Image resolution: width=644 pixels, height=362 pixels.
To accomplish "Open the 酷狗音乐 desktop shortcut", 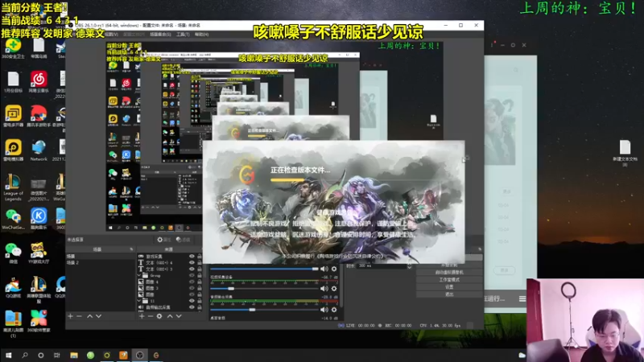I will point(39,218).
